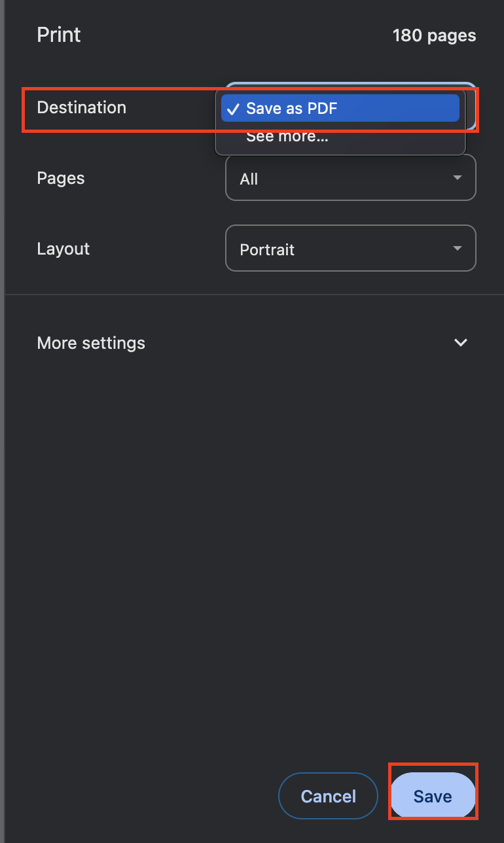Click the More settings label
504x843 pixels.
point(91,343)
